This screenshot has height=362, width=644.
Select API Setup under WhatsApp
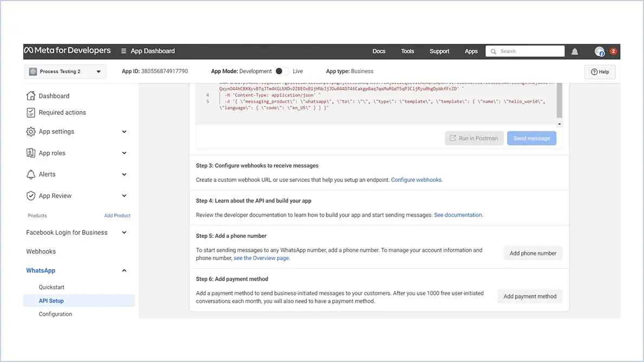pyautogui.click(x=79, y=301)
